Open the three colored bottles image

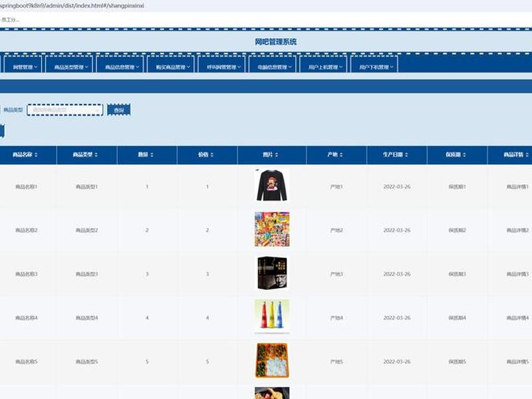click(x=272, y=317)
